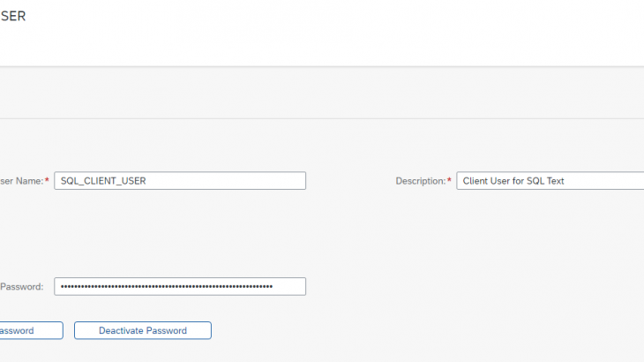644x362 pixels.
Task: Click empty space after the password dots
Action: coord(289,286)
